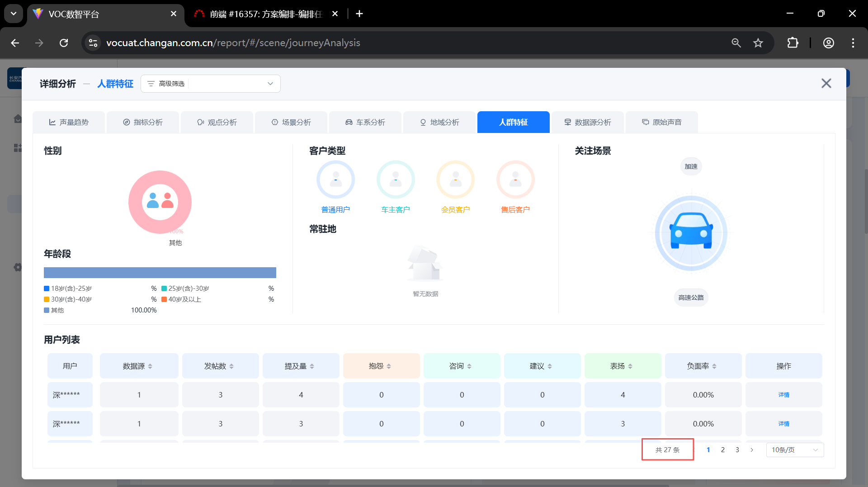Image resolution: width=868 pixels, height=487 pixels.
Task: Click the 会员客户 customer type icon
Action: 455,180
